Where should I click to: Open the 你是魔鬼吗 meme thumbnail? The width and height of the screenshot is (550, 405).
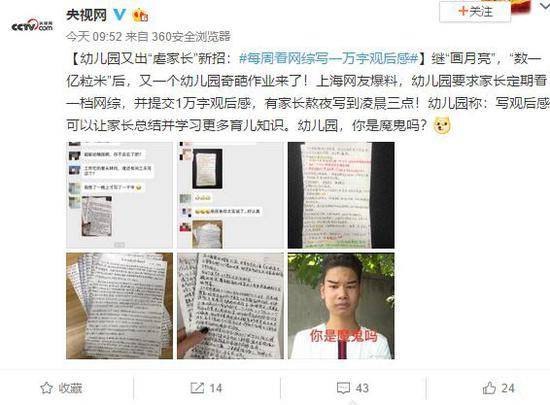[341, 306]
